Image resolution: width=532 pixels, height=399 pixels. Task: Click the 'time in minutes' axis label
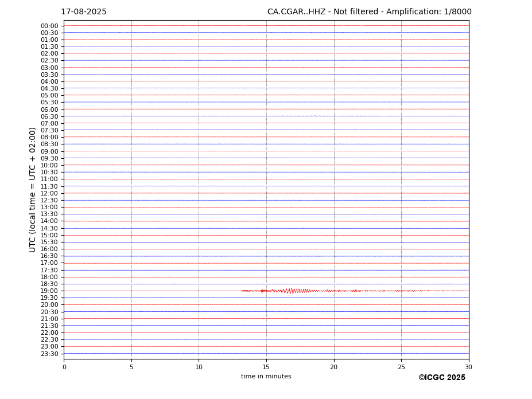(266, 376)
